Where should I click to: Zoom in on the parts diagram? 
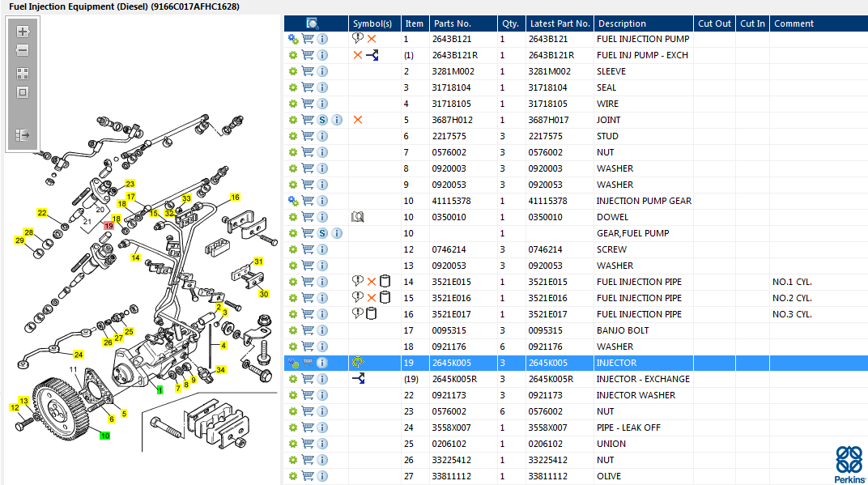pyautogui.click(x=23, y=32)
